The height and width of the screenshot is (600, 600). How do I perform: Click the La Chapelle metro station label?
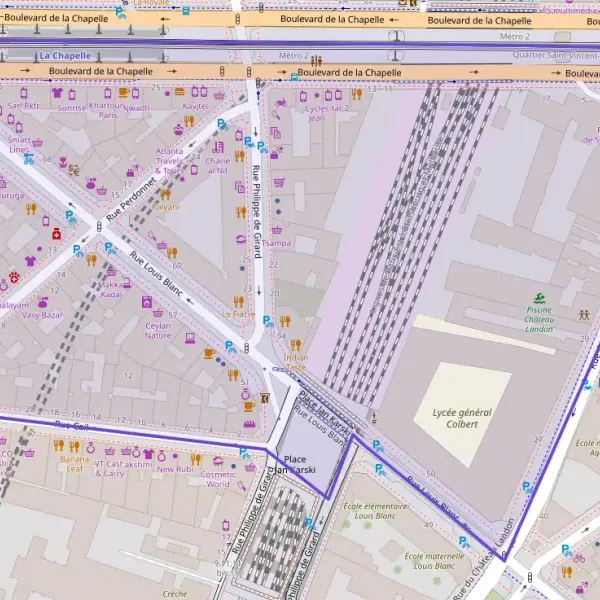click(x=65, y=56)
